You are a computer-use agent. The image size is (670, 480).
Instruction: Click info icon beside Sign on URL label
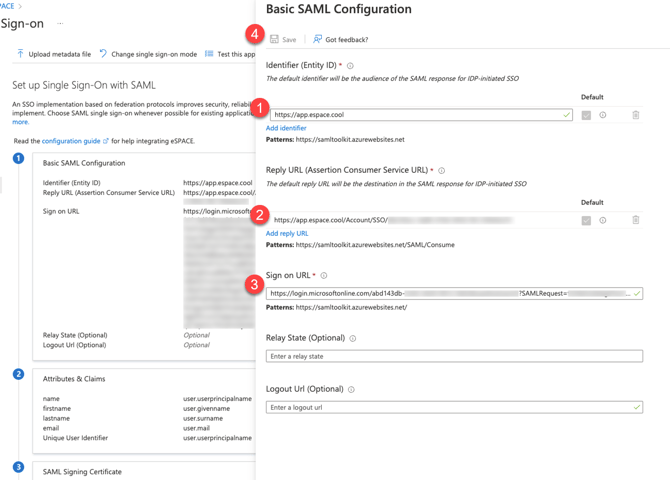tap(324, 275)
